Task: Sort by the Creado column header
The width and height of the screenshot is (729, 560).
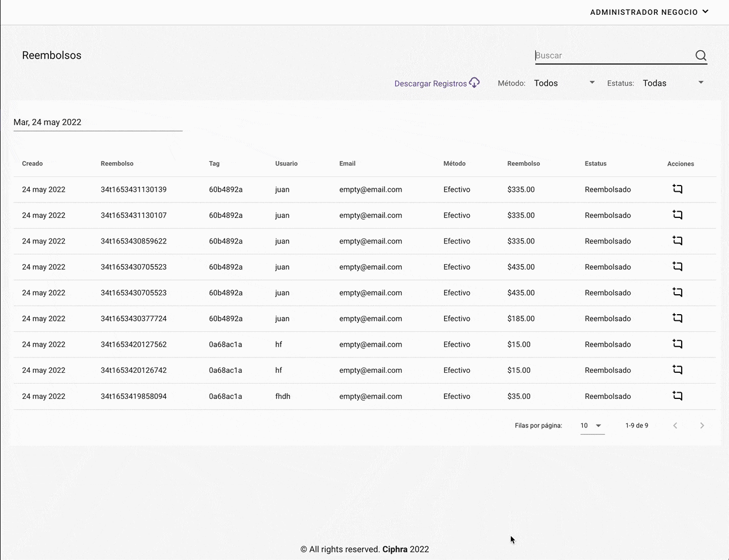Action: pos(32,164)
